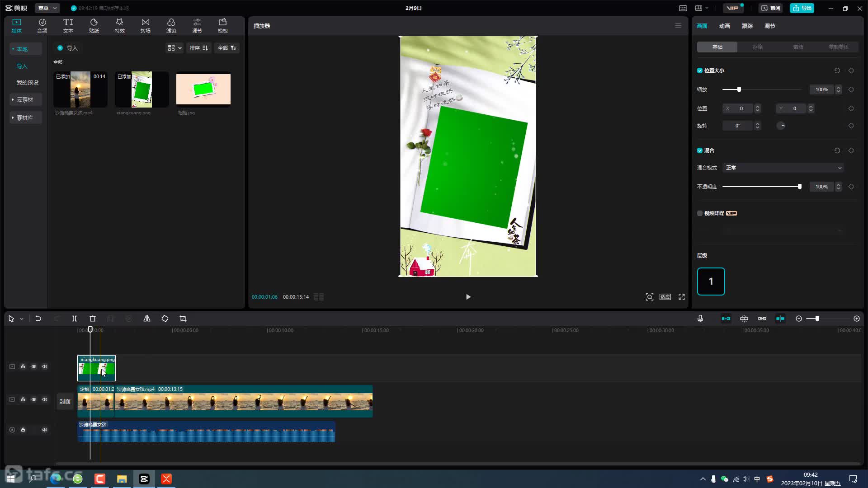Enable the 视频降噪 checkbox
The width and height of the screenshot is (868, 488).
click(700, 213)
